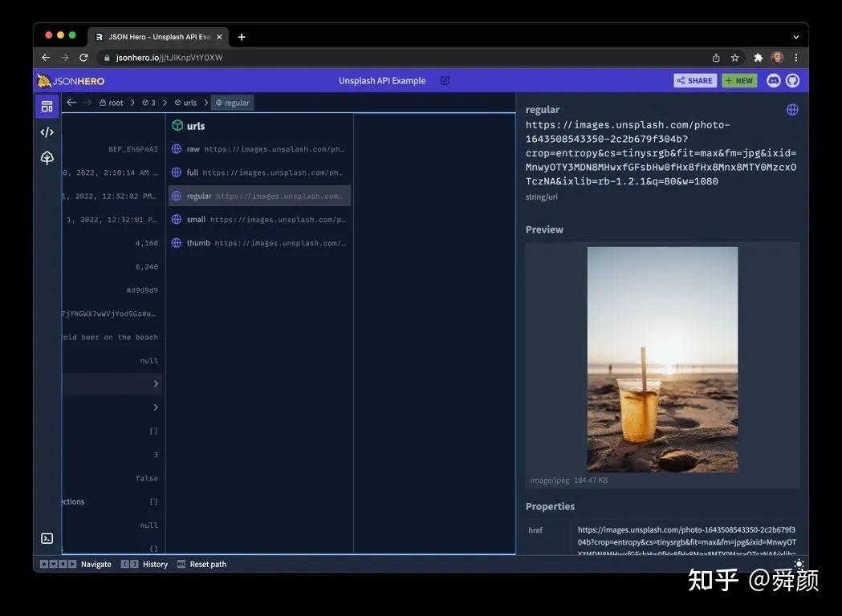Screen dimensions: 842x616
Task: Click the regular URL value text
Action: pyautogui.click(x=661, y=153)
